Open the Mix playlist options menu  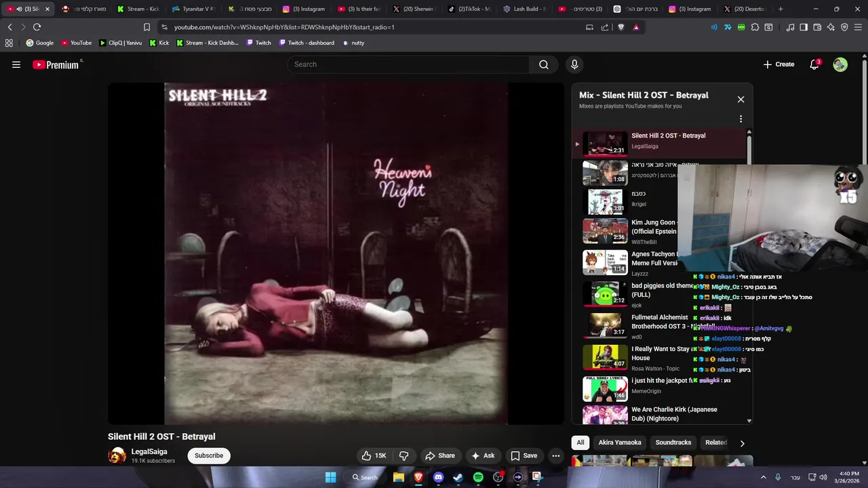(x=741, y=119)
